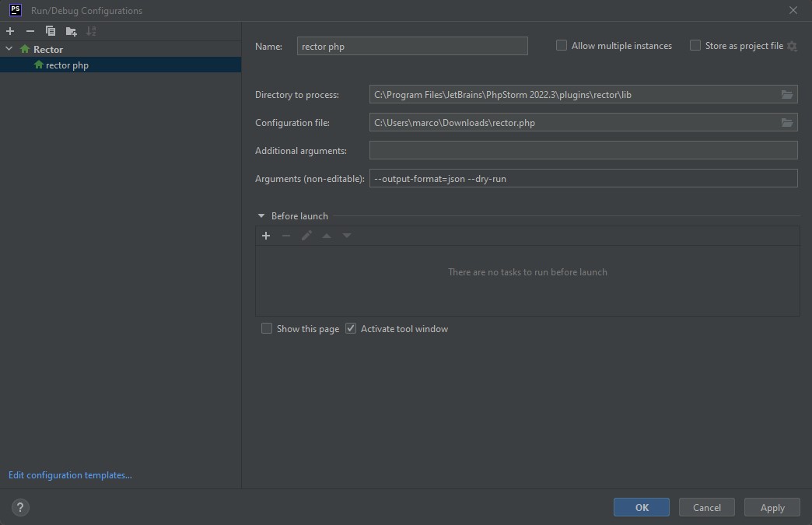Copy the rector php configuration
Viewport: 812px width, 525px height.
(50, 31)
